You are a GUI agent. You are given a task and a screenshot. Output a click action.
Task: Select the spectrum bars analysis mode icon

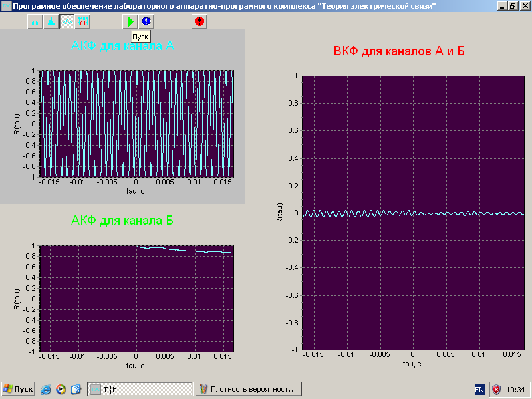[35, 22]
